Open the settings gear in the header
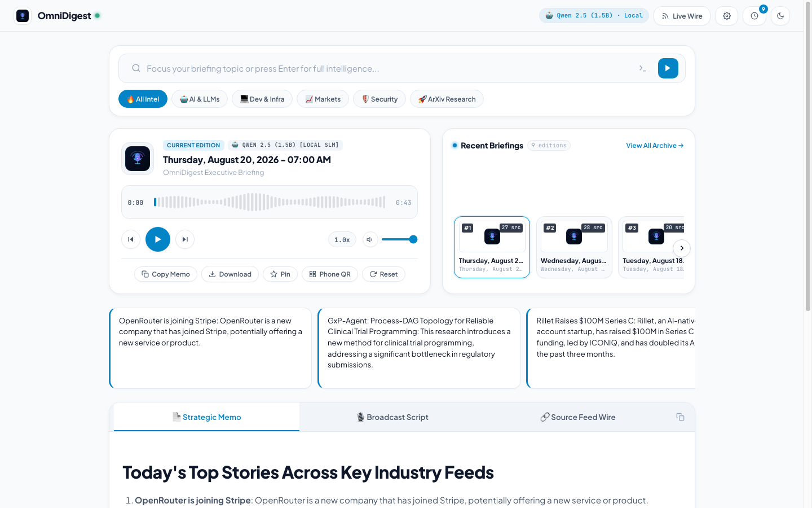 tap(727, 16)
